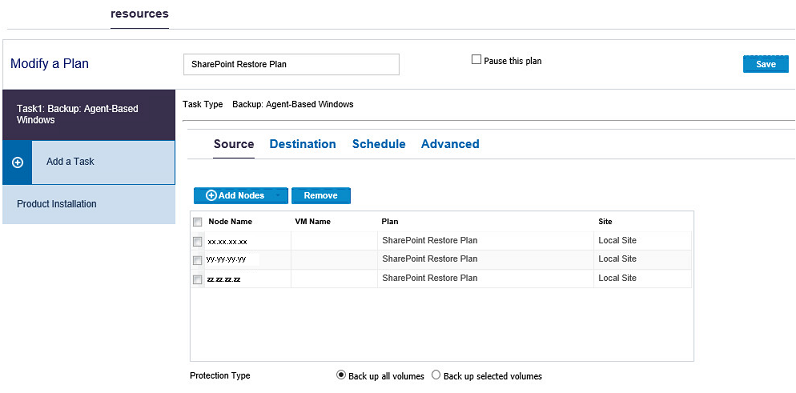Tick the select-all checkbox in the Node Name header
Image resolution: width=796 pixels, height=393 pixels.
(x=197, y=222)
